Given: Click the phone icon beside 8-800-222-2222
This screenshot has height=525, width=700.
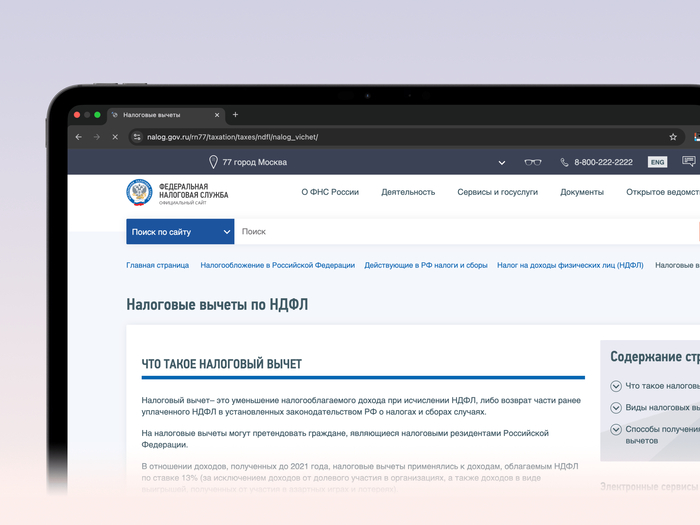Looking at the screenshot, I should point(564,162).
